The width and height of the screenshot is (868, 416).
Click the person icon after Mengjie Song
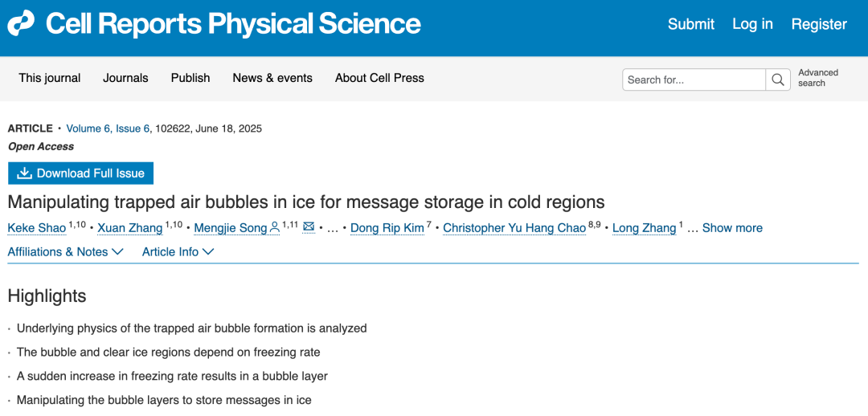pos(275,228)
